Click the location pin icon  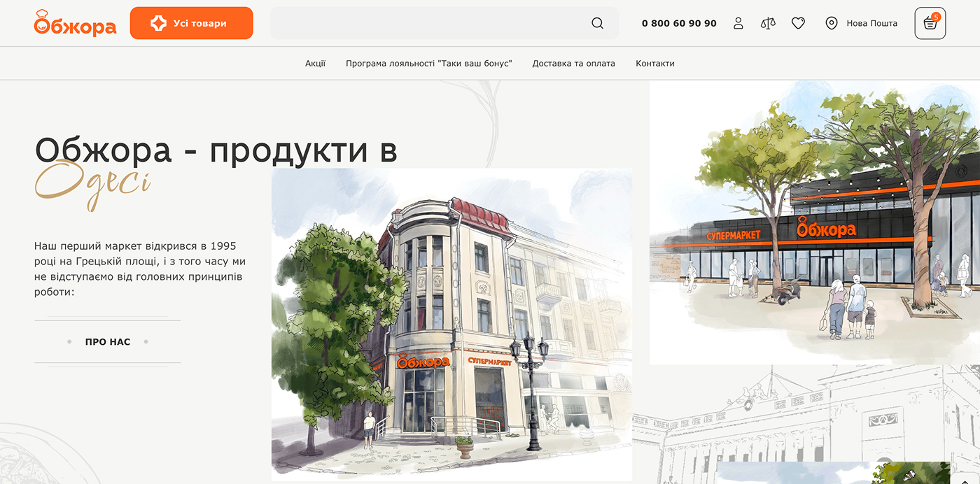pos(831,23)
